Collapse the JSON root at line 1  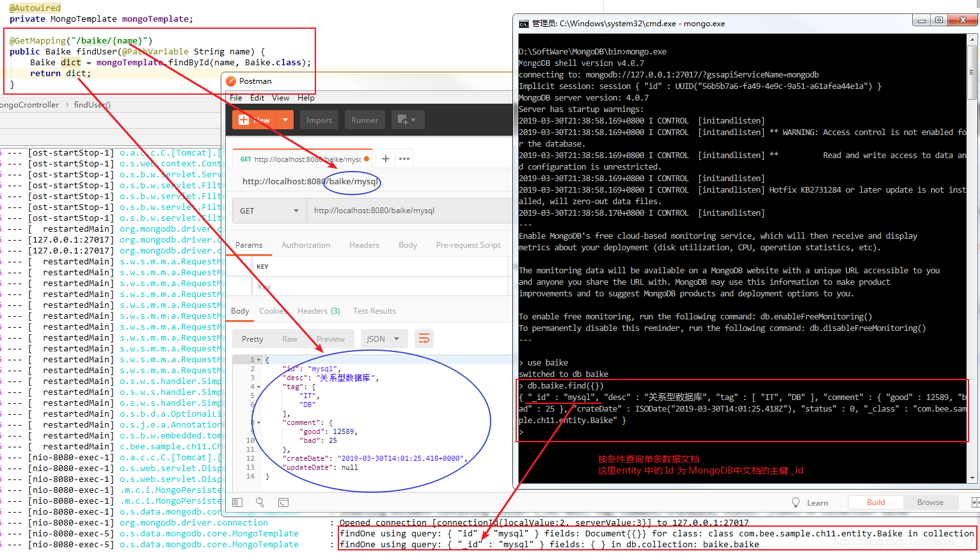click(258, 360)
